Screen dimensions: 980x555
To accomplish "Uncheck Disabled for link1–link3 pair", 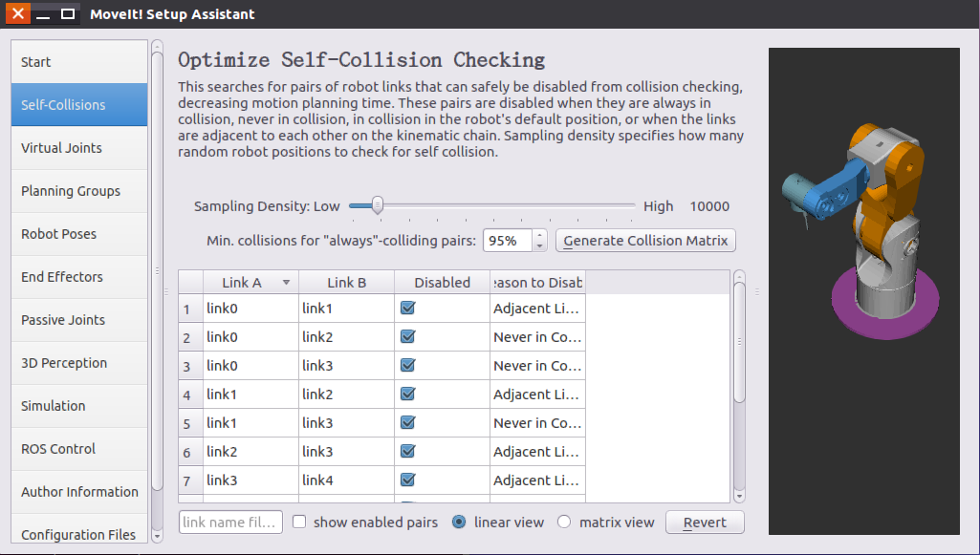I will [x=408, y=422].
